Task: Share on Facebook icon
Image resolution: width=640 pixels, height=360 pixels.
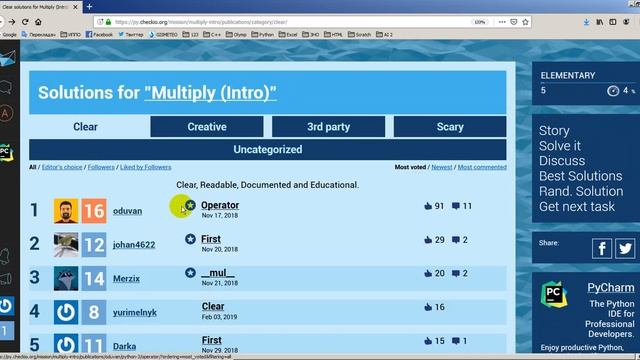Action: coord(602,248)
